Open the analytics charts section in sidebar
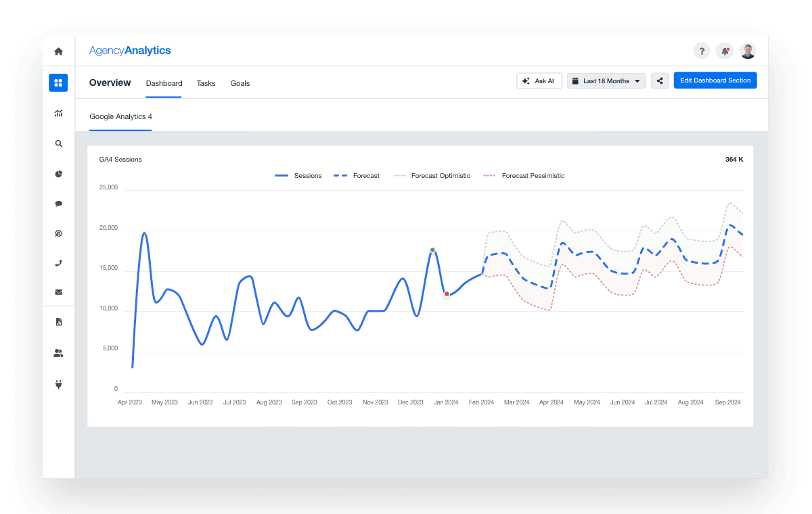This screenshot has width=812, height=514. (x=58, y=113)
